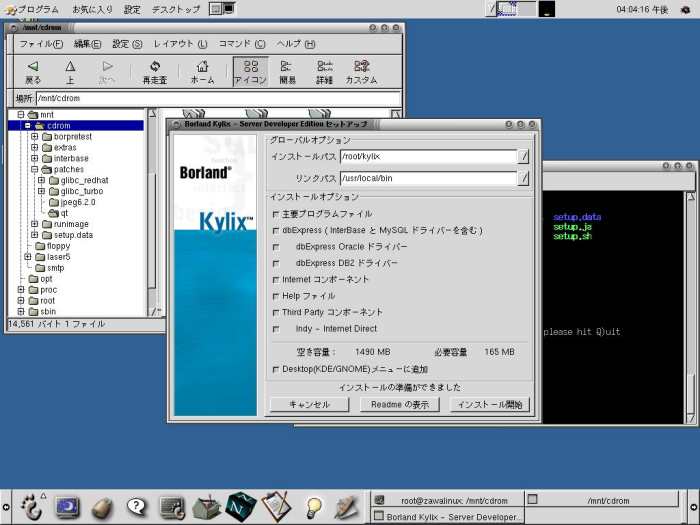The height and width of the screenshot is (525, 700).
Task: Open お気に入り menu in top panel
Action: (x=92, y=9)
